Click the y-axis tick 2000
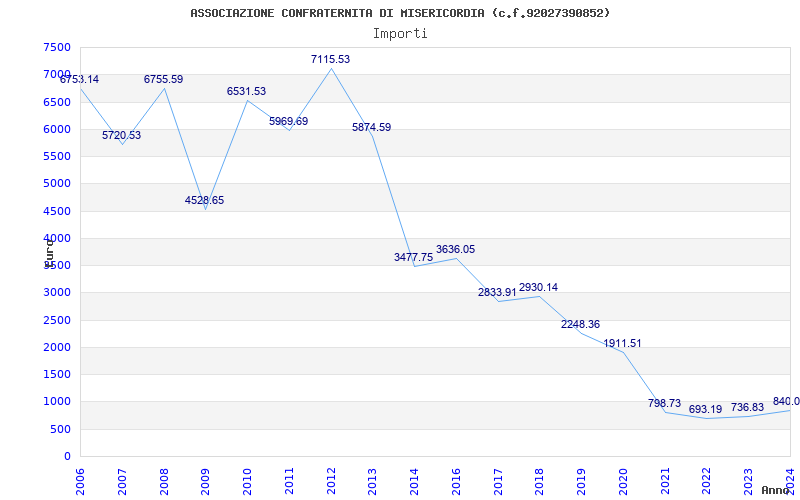 [57, 347]
